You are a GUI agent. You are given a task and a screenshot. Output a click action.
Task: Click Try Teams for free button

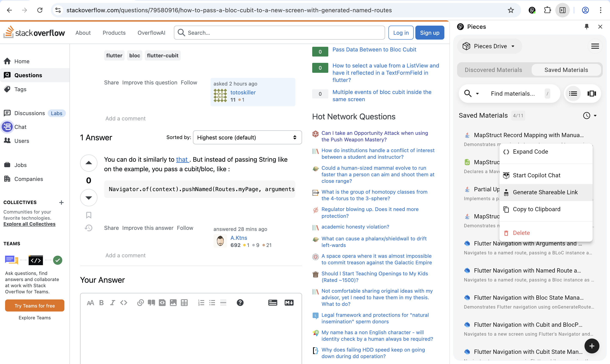coord(35,306)
